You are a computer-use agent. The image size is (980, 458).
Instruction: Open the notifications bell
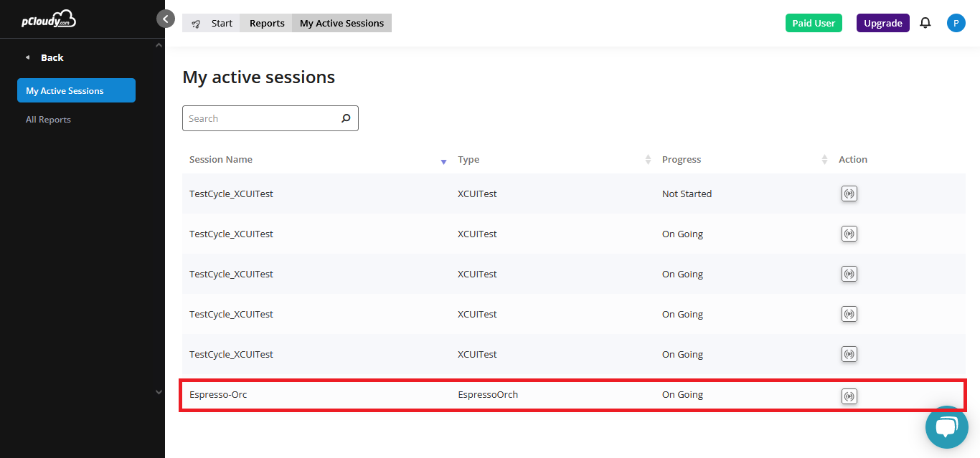pyautogui.click(x=925, y=23)
